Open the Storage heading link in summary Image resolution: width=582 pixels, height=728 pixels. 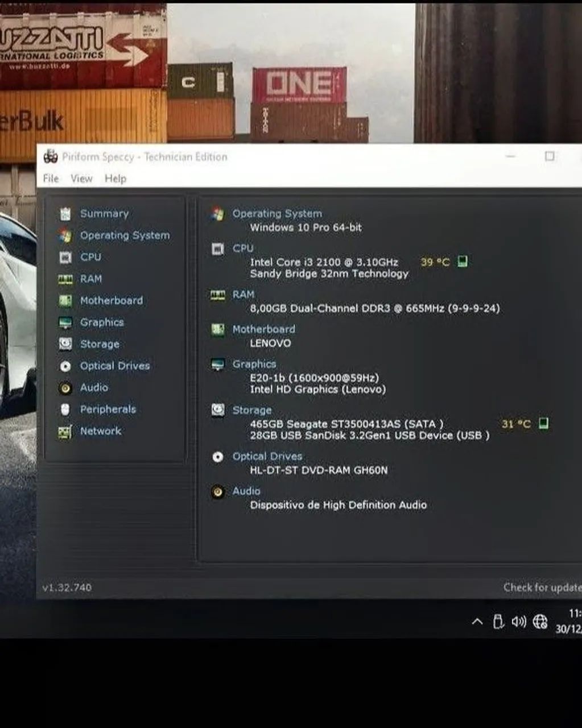coord(252,410)
